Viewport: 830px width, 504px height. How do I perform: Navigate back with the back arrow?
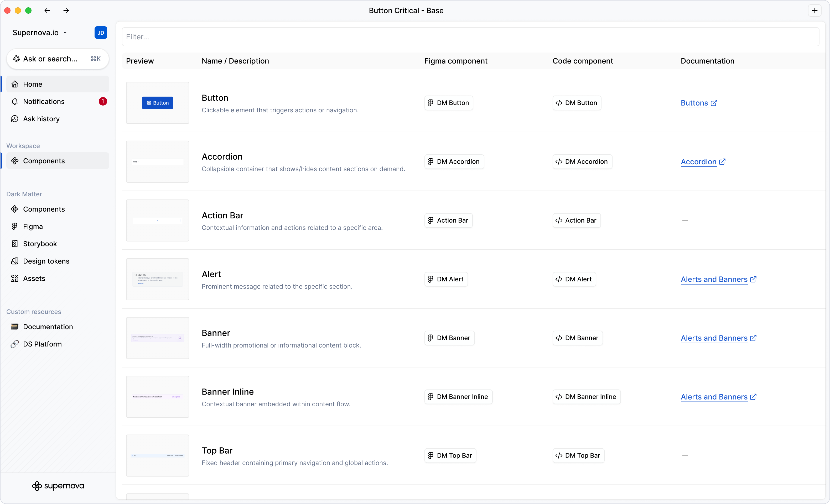pyautogui.click(x=47, y=10)
